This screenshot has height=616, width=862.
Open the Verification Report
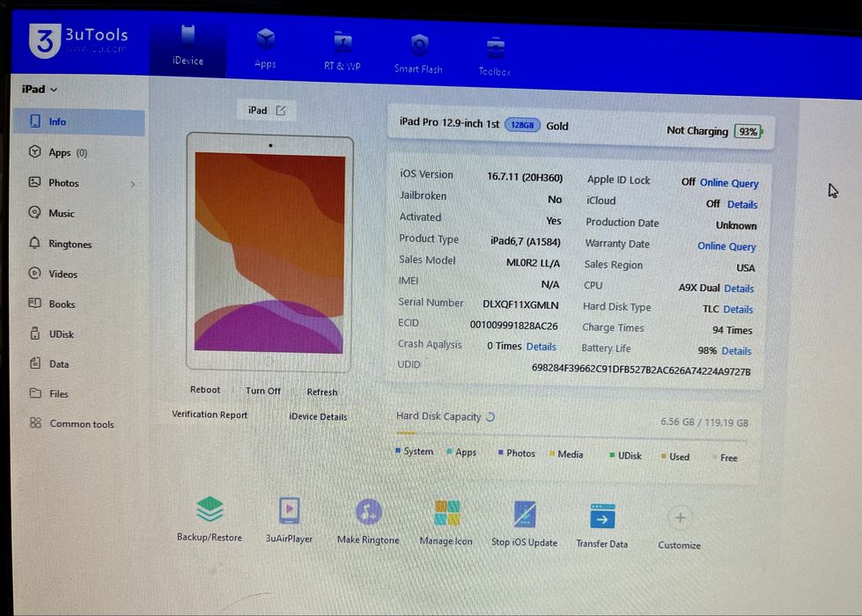(x=210, y=414)
